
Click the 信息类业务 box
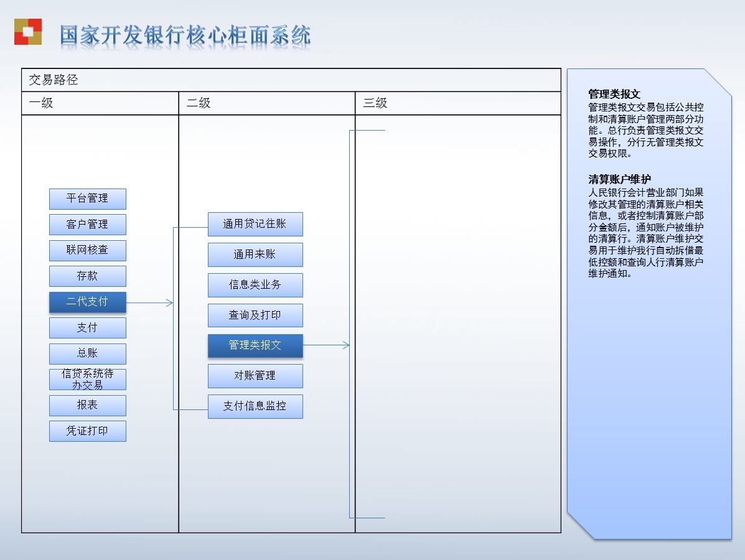click(255, 285)
